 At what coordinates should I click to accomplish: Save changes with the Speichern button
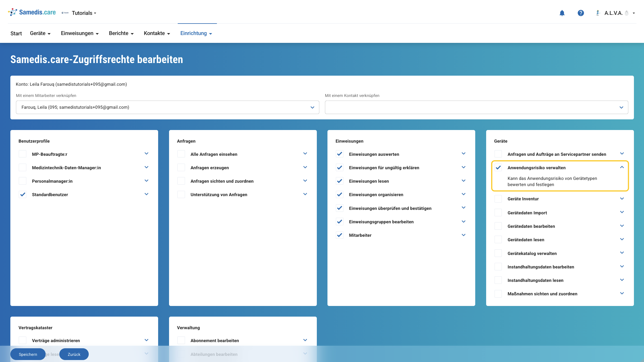tap(28, 354)
